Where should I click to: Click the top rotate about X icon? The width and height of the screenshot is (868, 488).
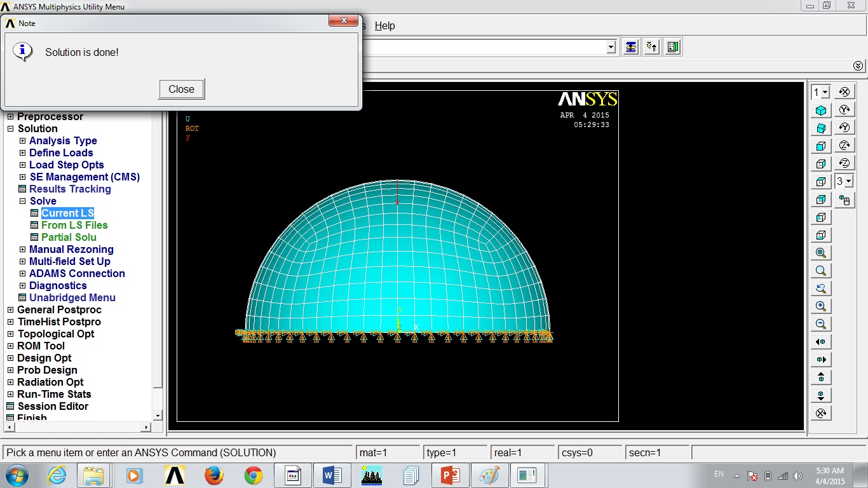pos(844,92)
